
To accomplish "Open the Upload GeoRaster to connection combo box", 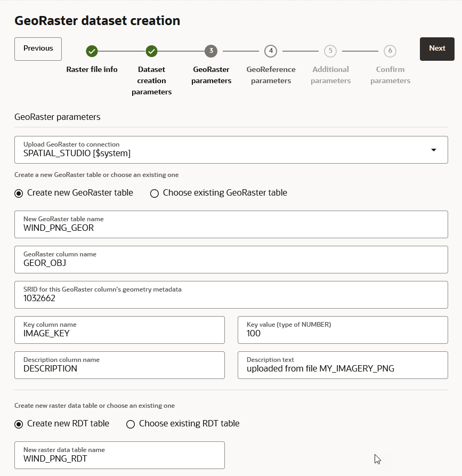I will coord(224,150).
